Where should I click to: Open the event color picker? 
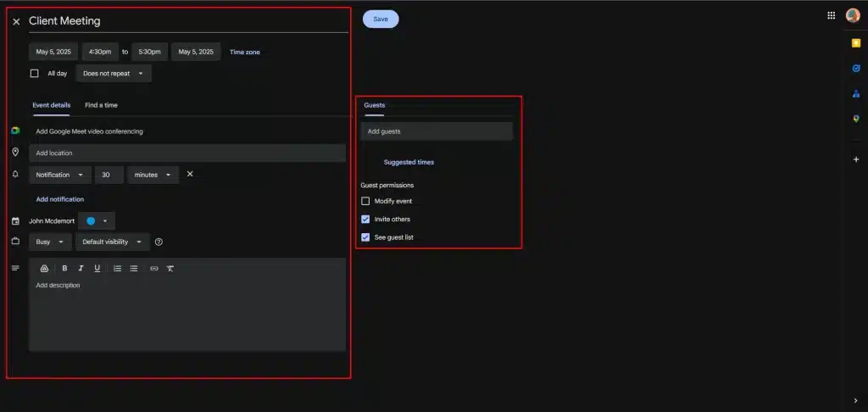click(x=97, y=220)
